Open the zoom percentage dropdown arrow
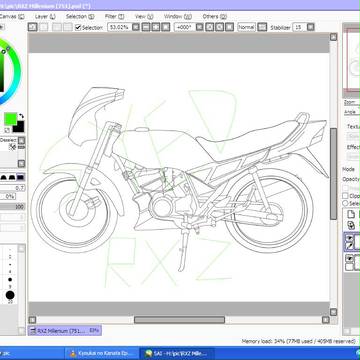 tap(136, 27)
